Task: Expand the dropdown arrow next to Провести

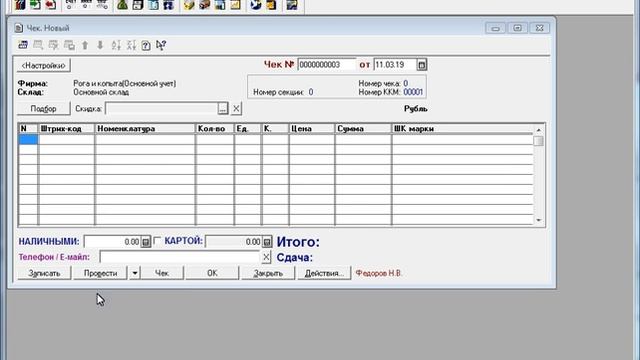Action: coord(135,273)
